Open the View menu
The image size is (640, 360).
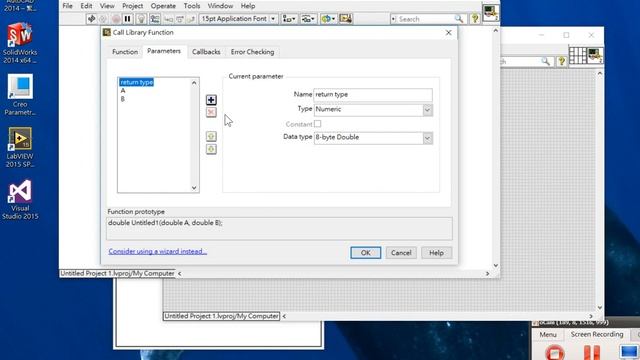[107, 6]
